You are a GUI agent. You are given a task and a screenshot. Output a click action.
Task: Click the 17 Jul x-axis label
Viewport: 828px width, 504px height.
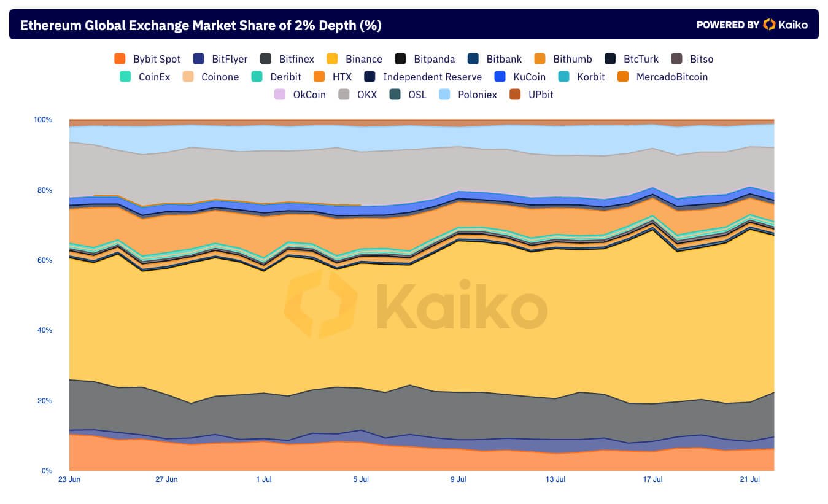point(652,479)
